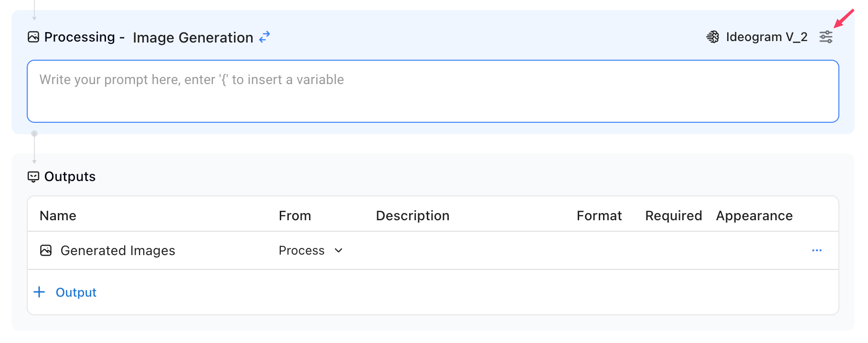The width and height of the screenshot is (868, 343).
Task: Select the Generated Images output name
Action: coord(117,250)
